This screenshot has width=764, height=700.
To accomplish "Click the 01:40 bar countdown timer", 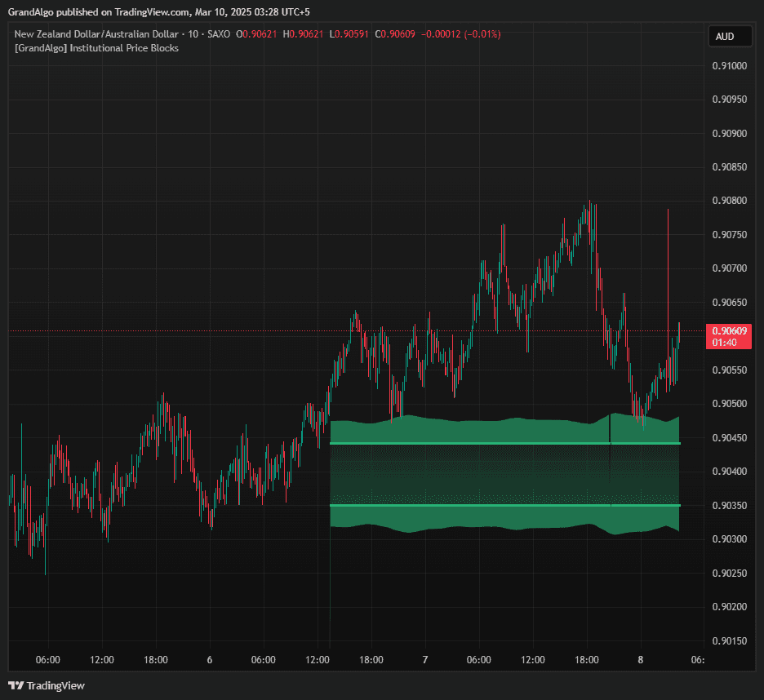I will pyautogui.click(x=724, y=343).
